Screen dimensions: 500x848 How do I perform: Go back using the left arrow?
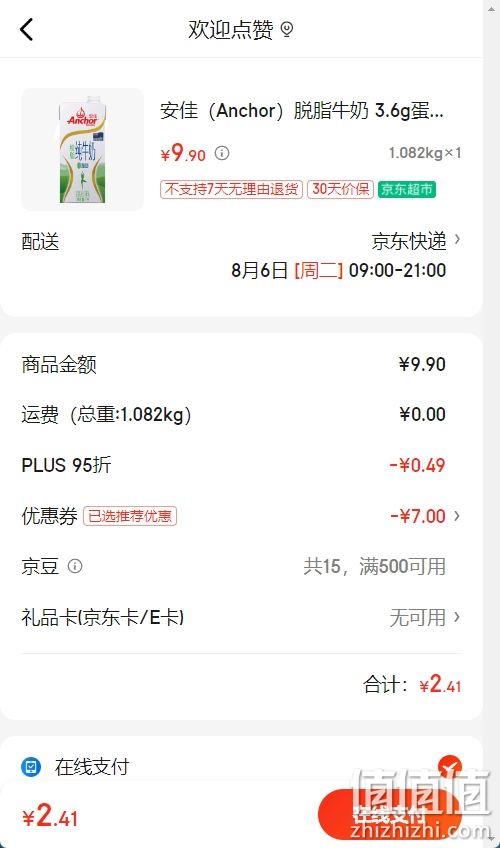point(26,29)
